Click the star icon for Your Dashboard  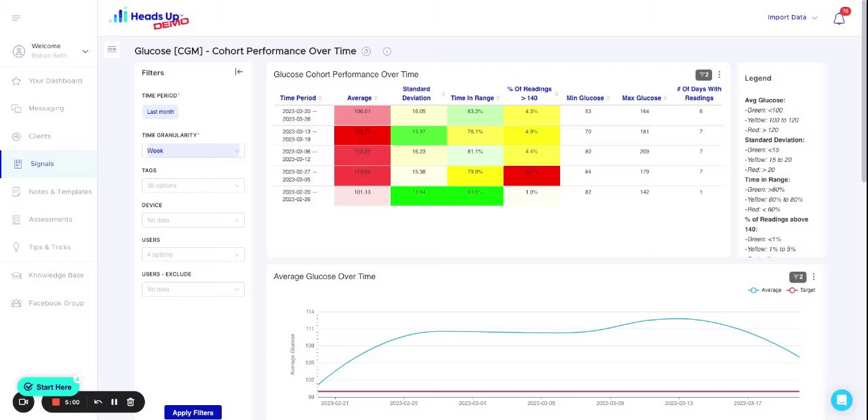coord(16,81)
